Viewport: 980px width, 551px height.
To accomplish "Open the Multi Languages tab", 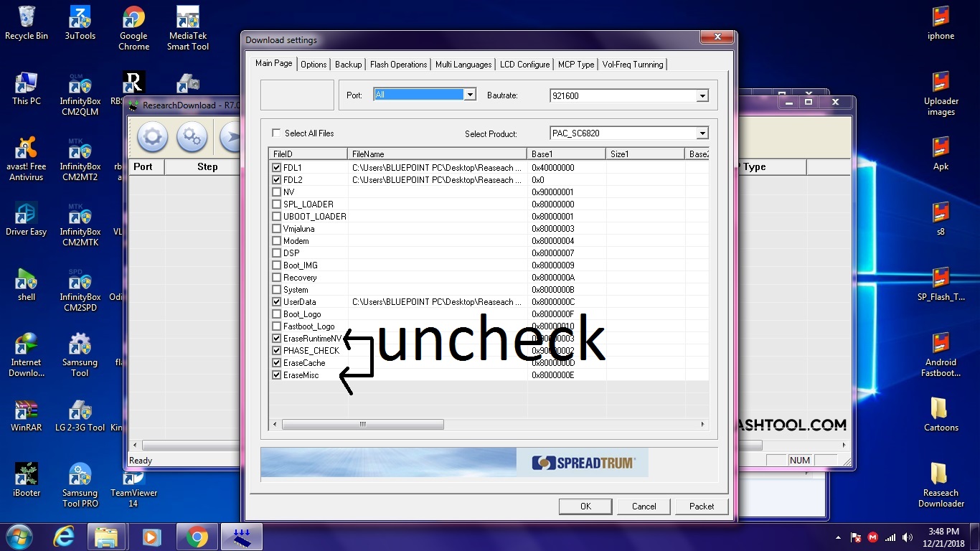I will pos(463,65).
